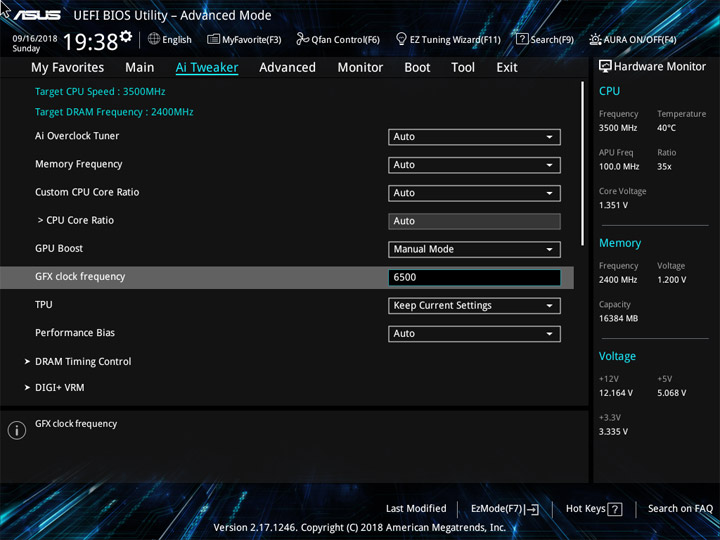Viewport: 720px width, 540px height.
Task: Click English language button
Action: [177, 39]
